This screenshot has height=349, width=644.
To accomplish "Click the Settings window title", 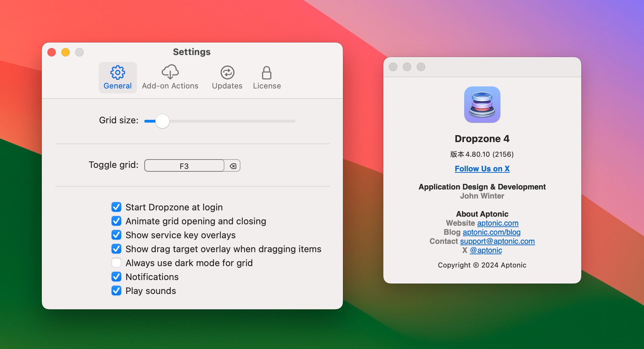I will (192, 52).
